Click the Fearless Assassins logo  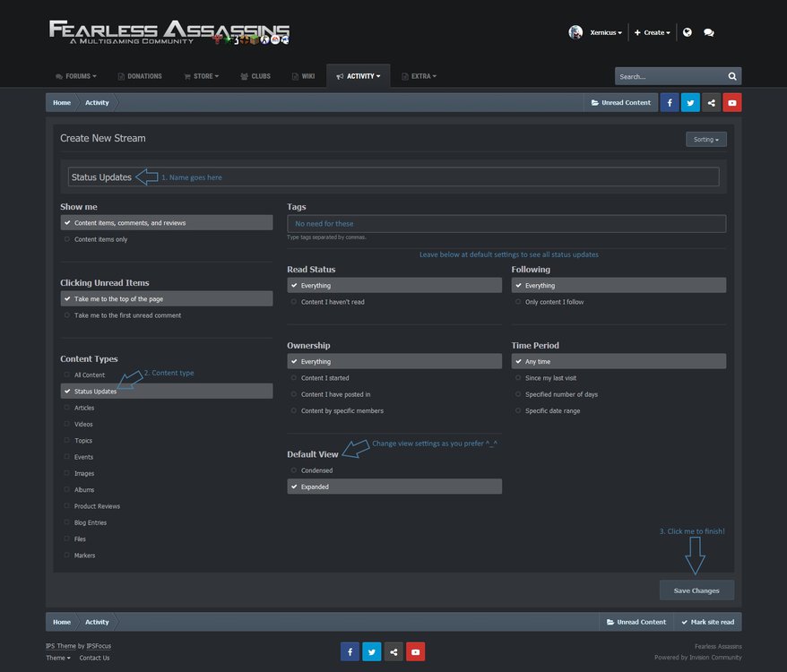[169, 32]
